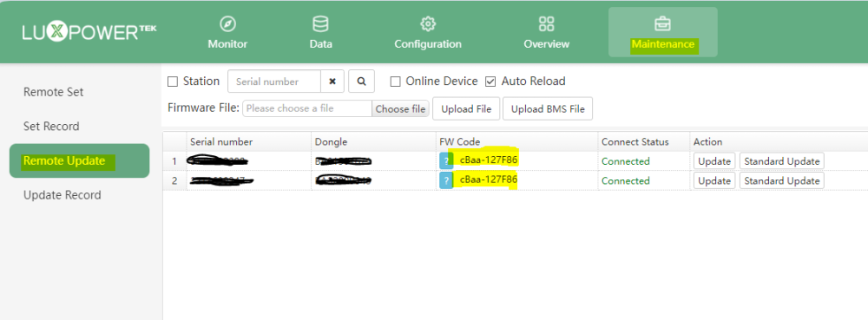Click row number 1 cell
This screenshot has height=320, width=868.
[x=174, y=161]
